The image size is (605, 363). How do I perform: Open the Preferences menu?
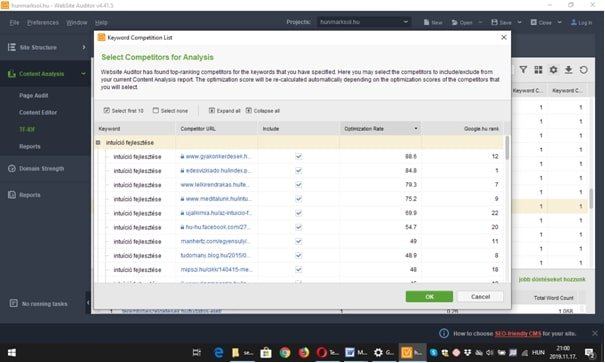pos(43,22)
